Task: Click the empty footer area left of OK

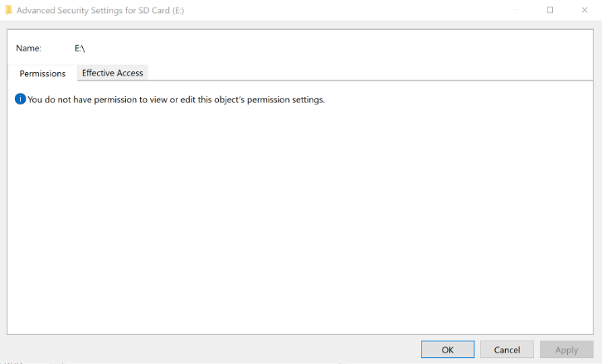Action: coord(213,349)
